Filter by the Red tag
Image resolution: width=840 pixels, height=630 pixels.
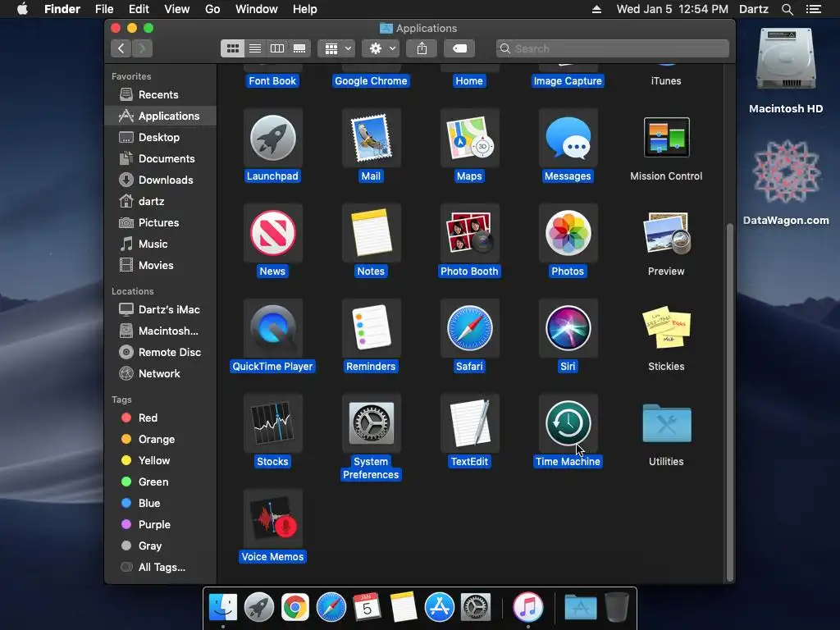coord(160,418)
